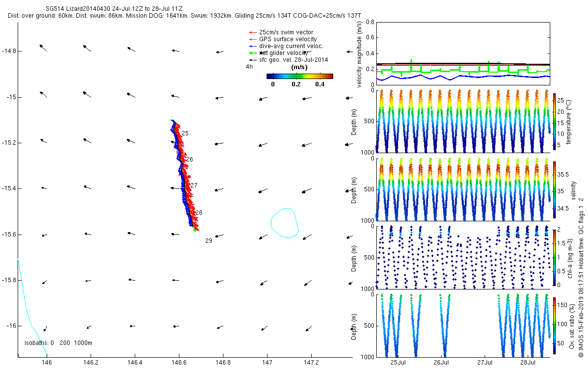Click the '4h' label near the legend
588x368 pixels.
(x=249, y=66)
